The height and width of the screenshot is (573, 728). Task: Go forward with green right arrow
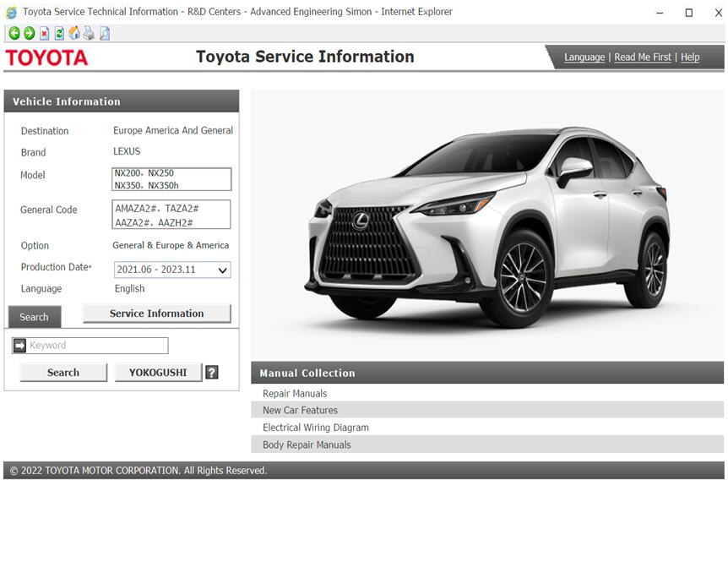(x=30, y=33)
